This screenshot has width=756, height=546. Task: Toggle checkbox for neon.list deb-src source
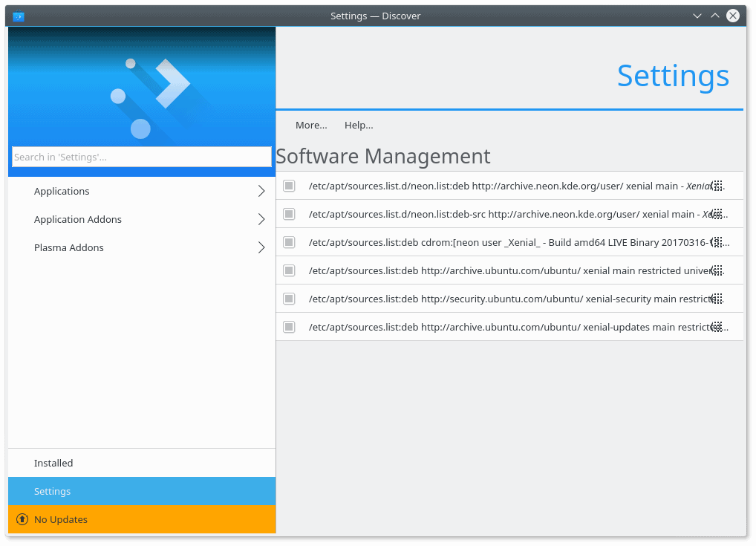pos(290,215)
